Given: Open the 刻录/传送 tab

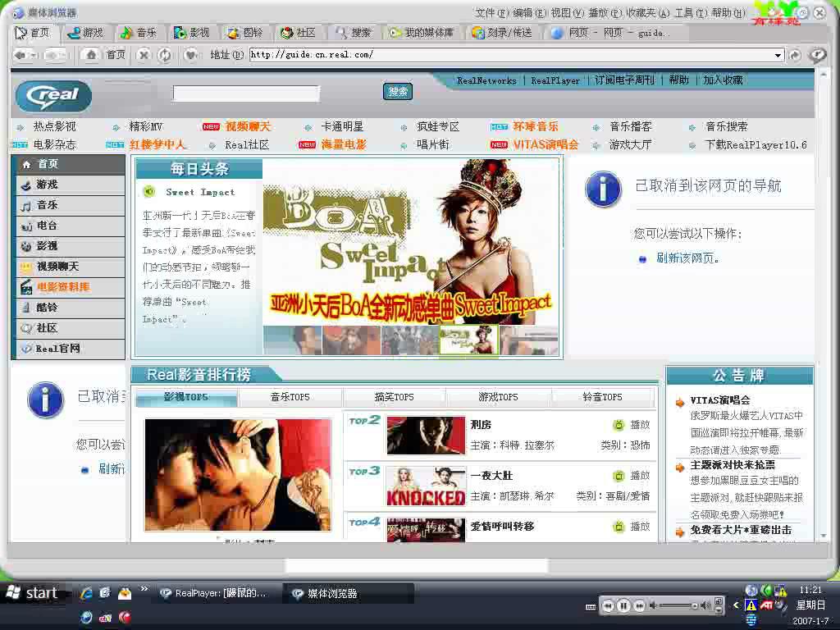Looking at the screenshot, I should (502, 33).
